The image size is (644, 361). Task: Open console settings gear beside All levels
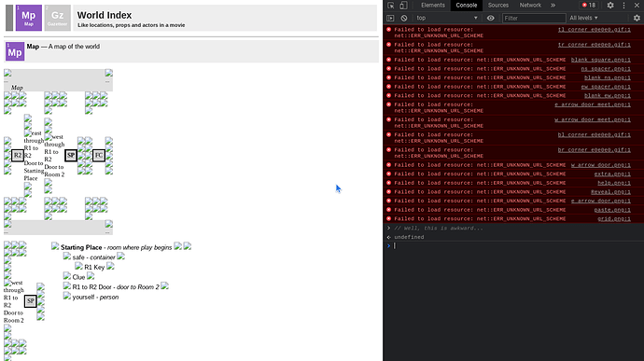[x=637, y=18]
